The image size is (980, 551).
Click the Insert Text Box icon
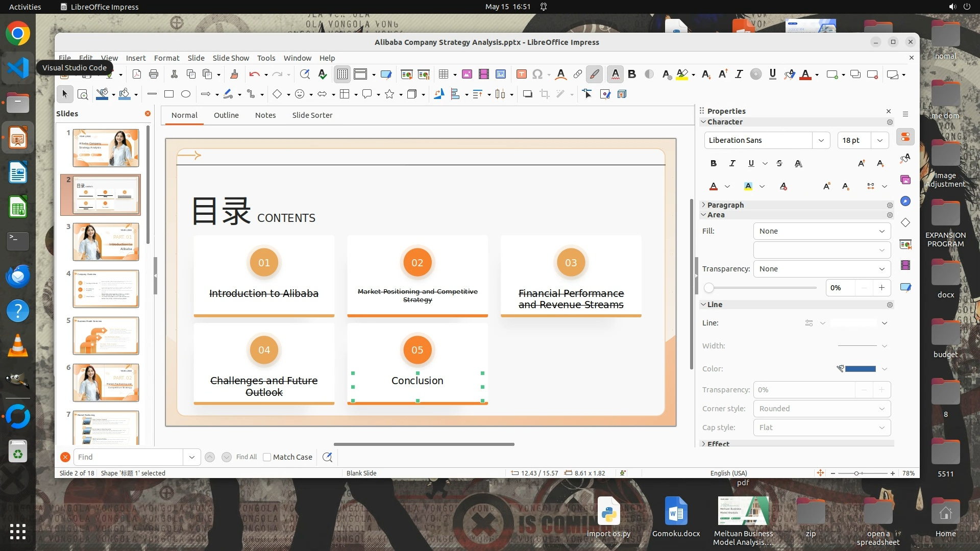521,74
